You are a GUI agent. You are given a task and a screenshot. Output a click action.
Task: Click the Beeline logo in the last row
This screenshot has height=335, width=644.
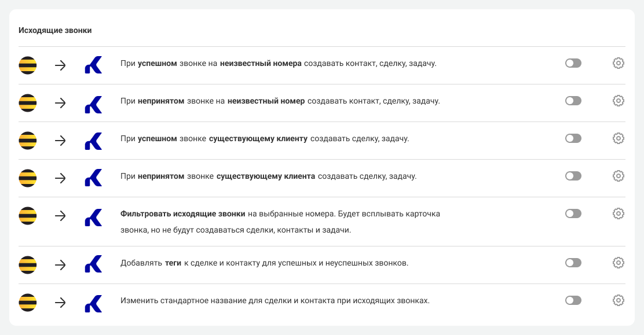pyautogui.click(x=28, y=303)
